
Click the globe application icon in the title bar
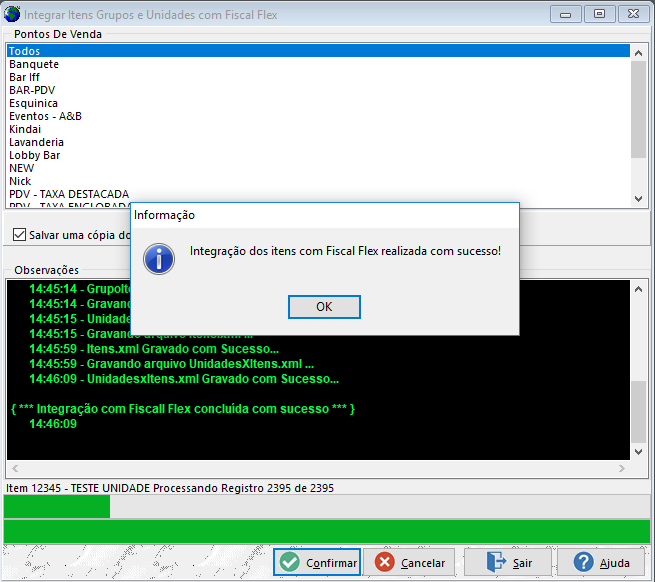point(12,14)
